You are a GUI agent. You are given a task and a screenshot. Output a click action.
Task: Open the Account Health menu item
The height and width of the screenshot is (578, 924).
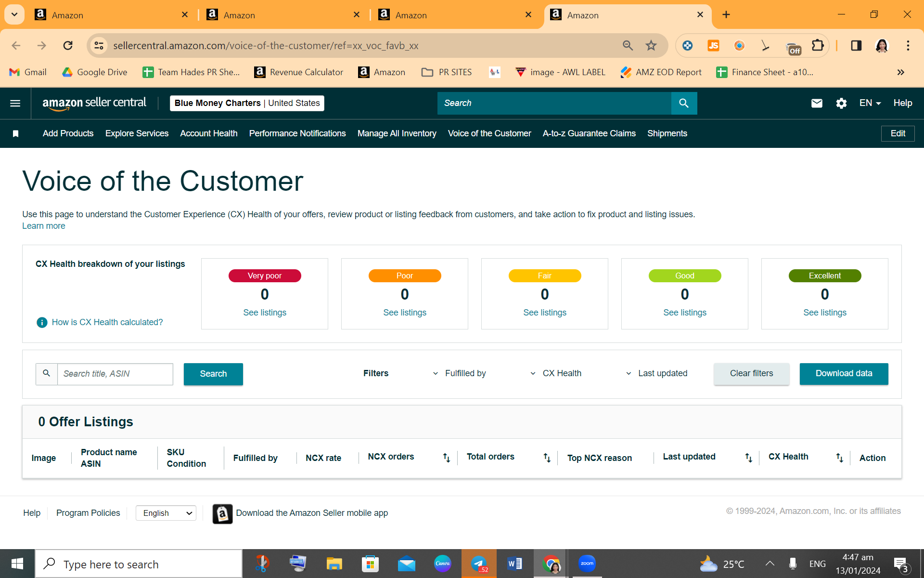click(209, 133)
